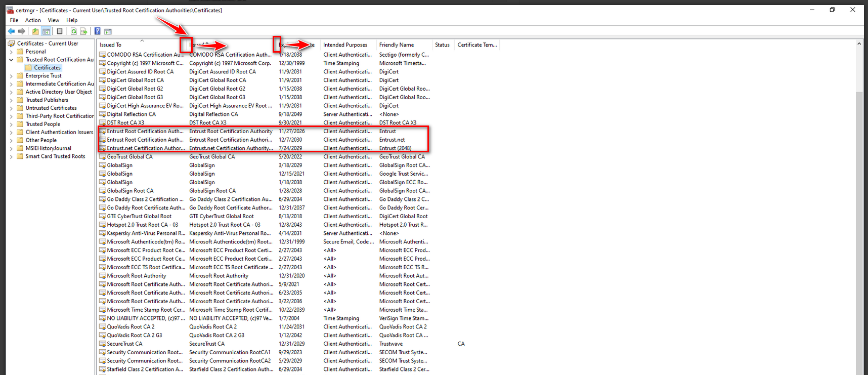
Task: Click the vertical scrollbar up arrow
Action: click(x=859, y=44)
